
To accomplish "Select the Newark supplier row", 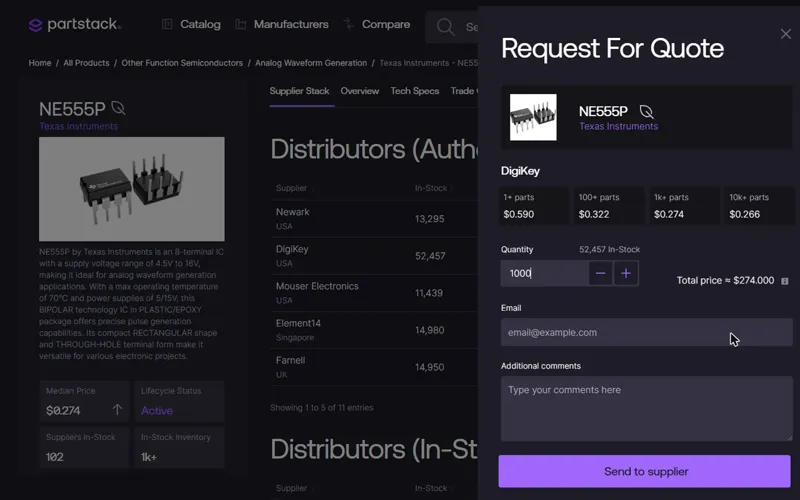I will (374, 218).
